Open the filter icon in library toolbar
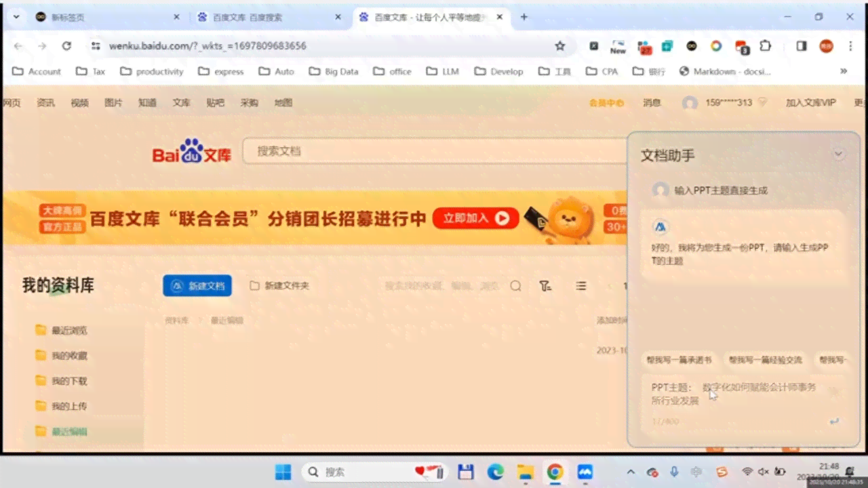868x488 pixels. click(x=545, y=286)
